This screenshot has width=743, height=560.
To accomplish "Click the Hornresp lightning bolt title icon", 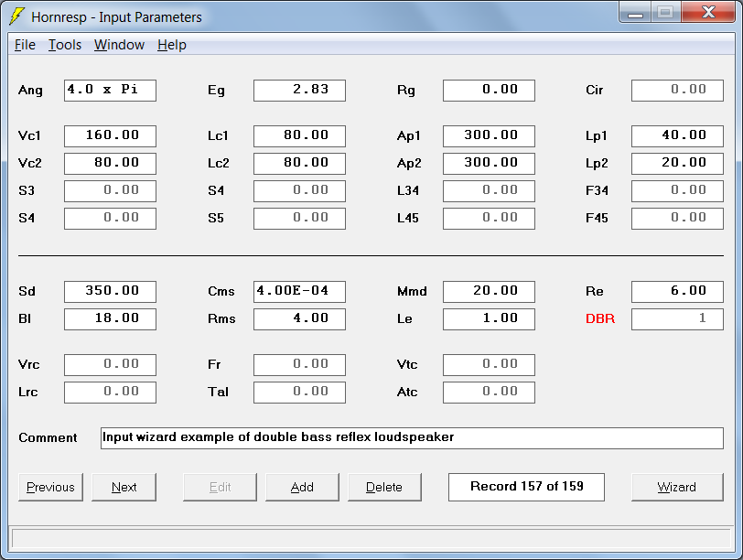I will (x=16, y=16).
